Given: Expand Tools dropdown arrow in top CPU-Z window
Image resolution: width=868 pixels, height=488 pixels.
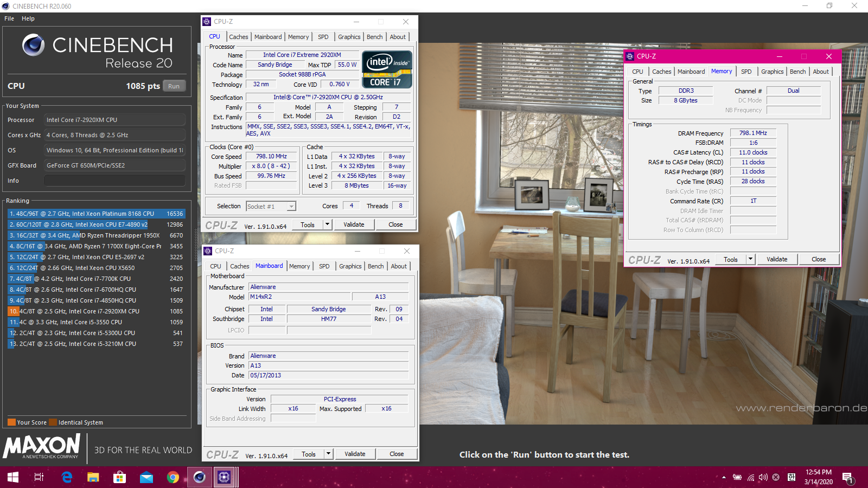Looking at the screenshot, I should click(327, 224).
